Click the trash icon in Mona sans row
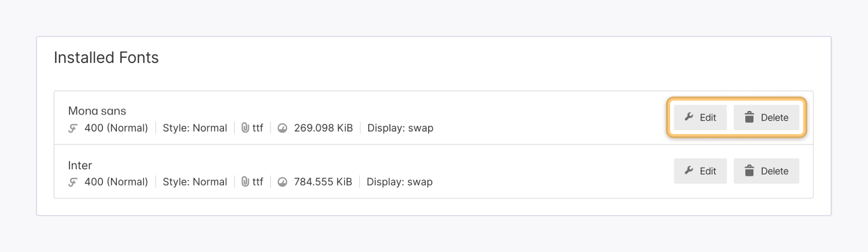The height and width of the screenshot is (252, 868). tap(749, 117)
